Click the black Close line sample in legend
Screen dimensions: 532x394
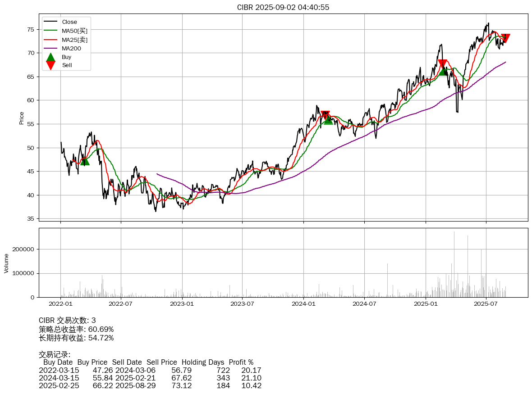click(50, 22)
